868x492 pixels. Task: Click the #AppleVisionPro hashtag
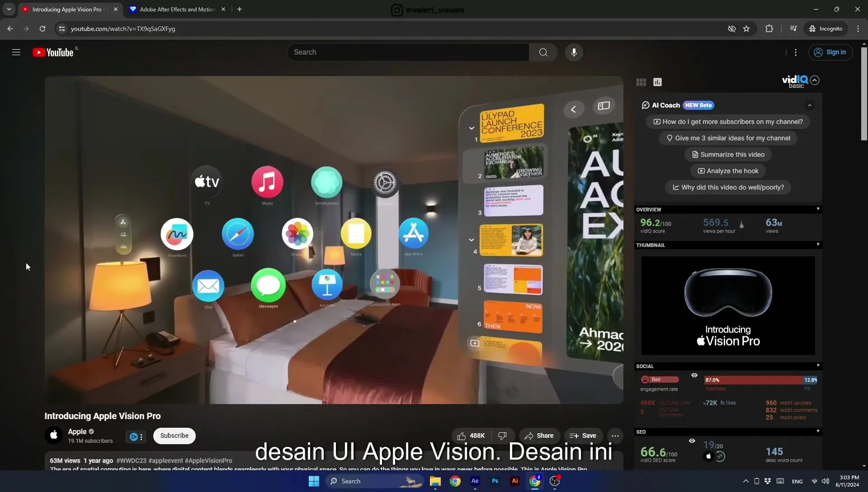208,461
